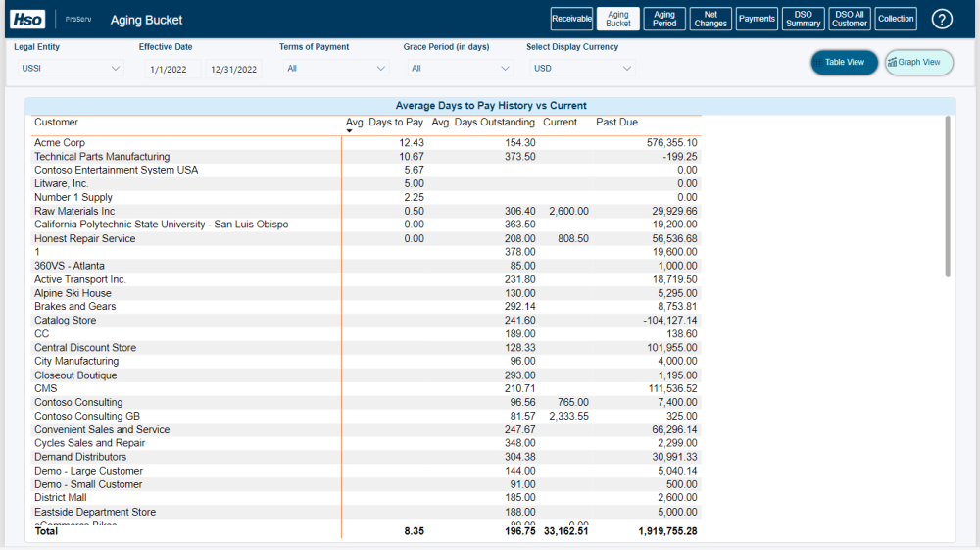Open the Payments page

pos(757,19)
